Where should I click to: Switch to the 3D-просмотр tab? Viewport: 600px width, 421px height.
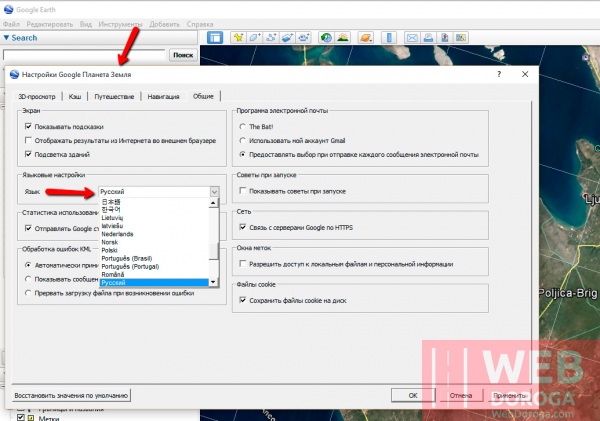37,96
